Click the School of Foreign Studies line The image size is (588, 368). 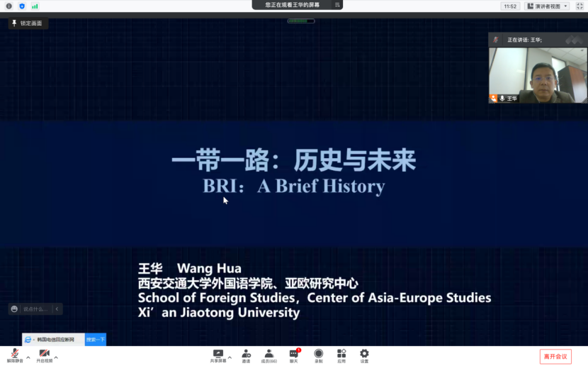pyautogui.click(x=315, y=298)
